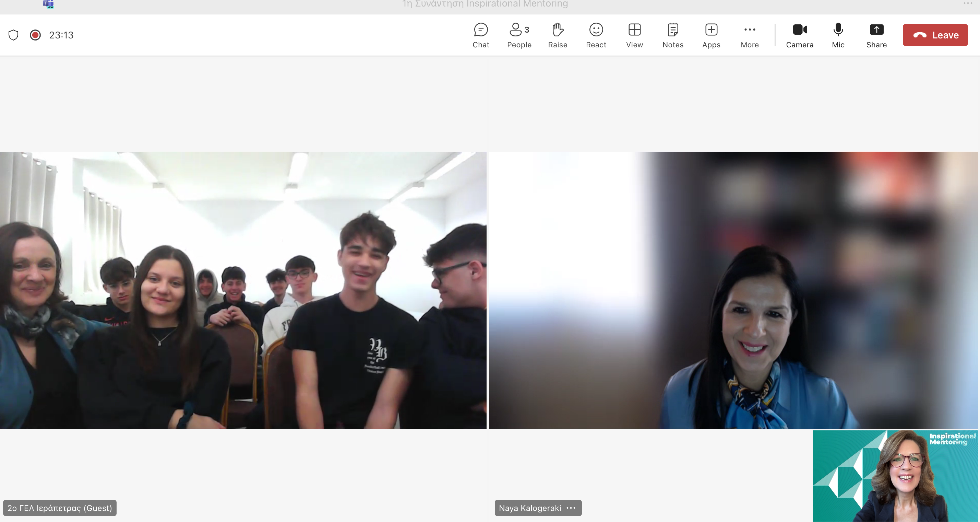Open Naya Kalogeraki's options ellipsis

click(x=571, y=508)
